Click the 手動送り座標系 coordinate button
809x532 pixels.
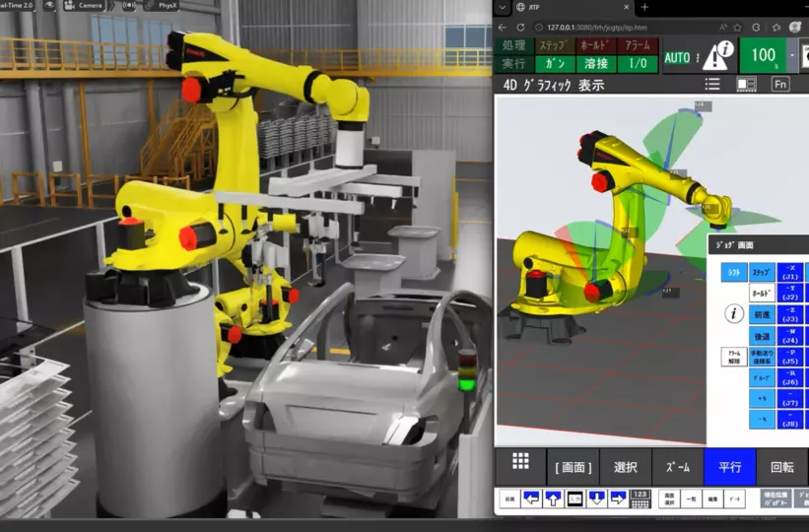[x=762, y=357]
